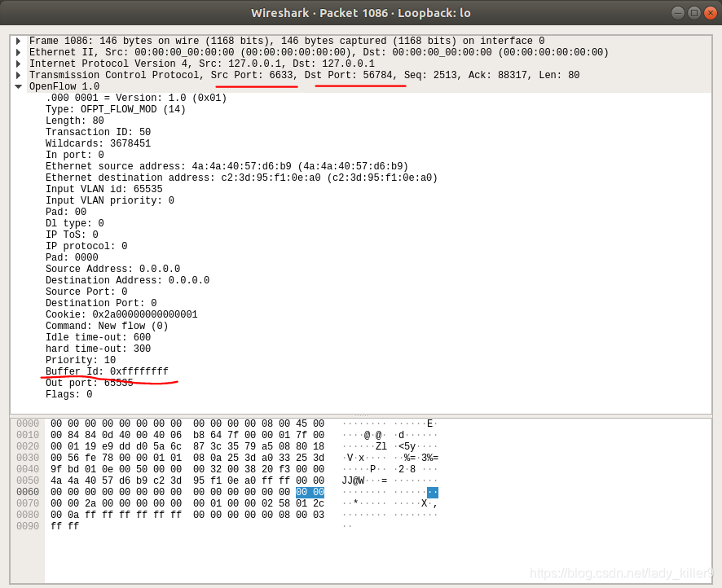This screenshot has width=722, height=588.
Task: Select the Destination Port: 0 field
Action: tap(101, 303)
